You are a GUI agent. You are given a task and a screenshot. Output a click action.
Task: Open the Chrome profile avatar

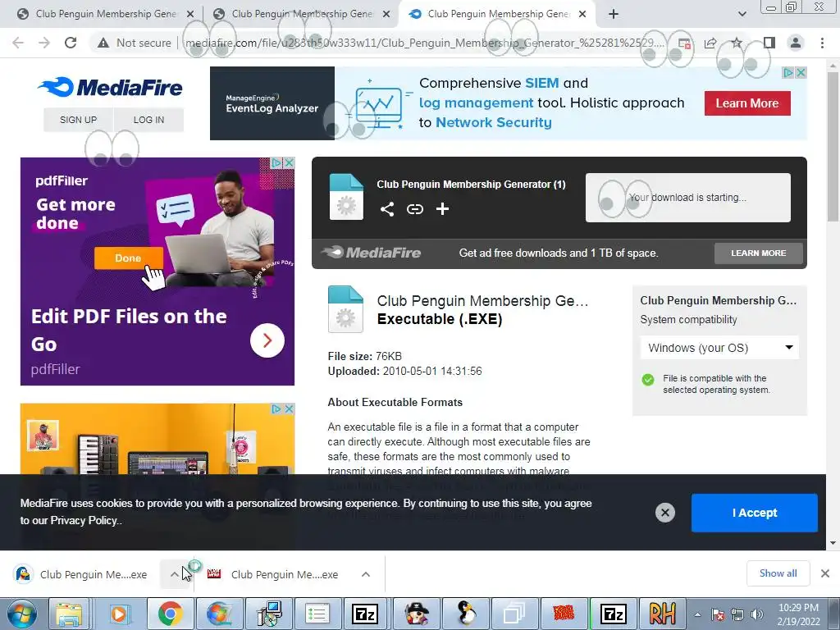point(796,43)
